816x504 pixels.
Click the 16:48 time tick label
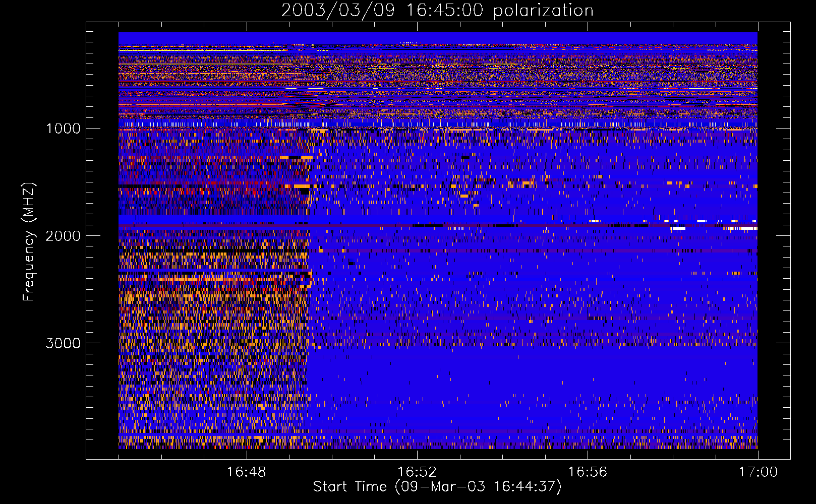click(x=247, y=472)
